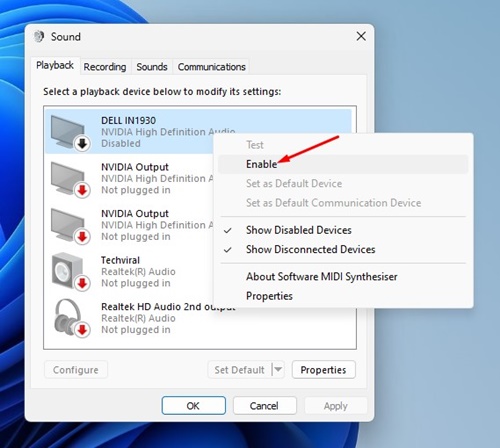Screen dimensions: 500x448
Task: Open About Software MIDI Synthesiser
Action: [343, 276]
